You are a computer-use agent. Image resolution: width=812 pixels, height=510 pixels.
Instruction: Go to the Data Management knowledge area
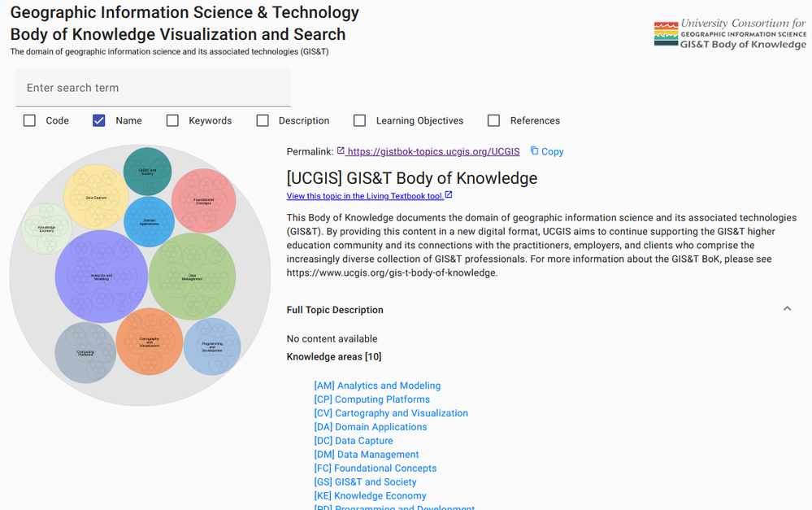click(x=367, y=455)
